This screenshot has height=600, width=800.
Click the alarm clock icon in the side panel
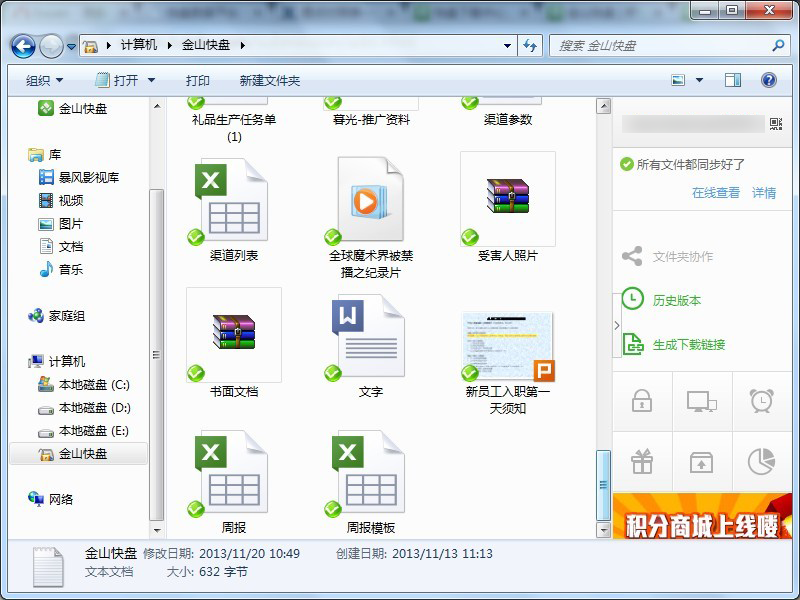pos(761,401)
